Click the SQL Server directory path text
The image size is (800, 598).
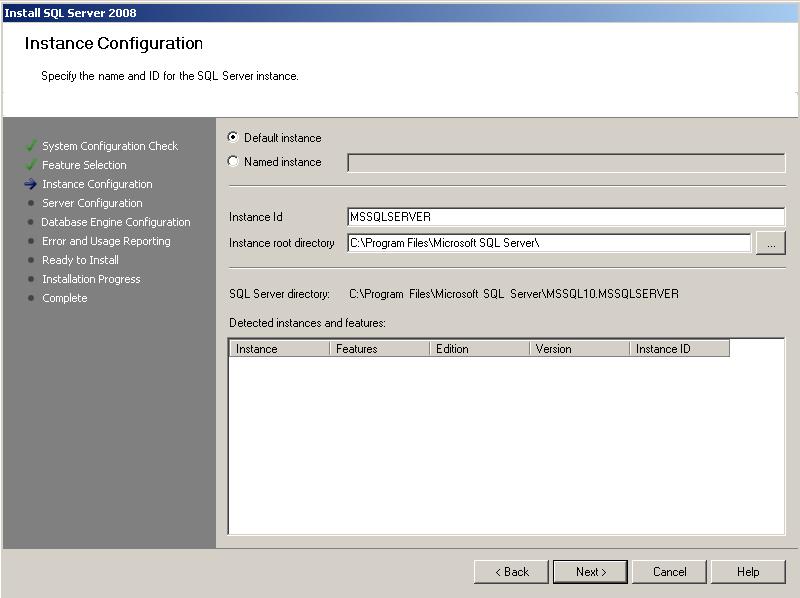click(x=514, y=294)
